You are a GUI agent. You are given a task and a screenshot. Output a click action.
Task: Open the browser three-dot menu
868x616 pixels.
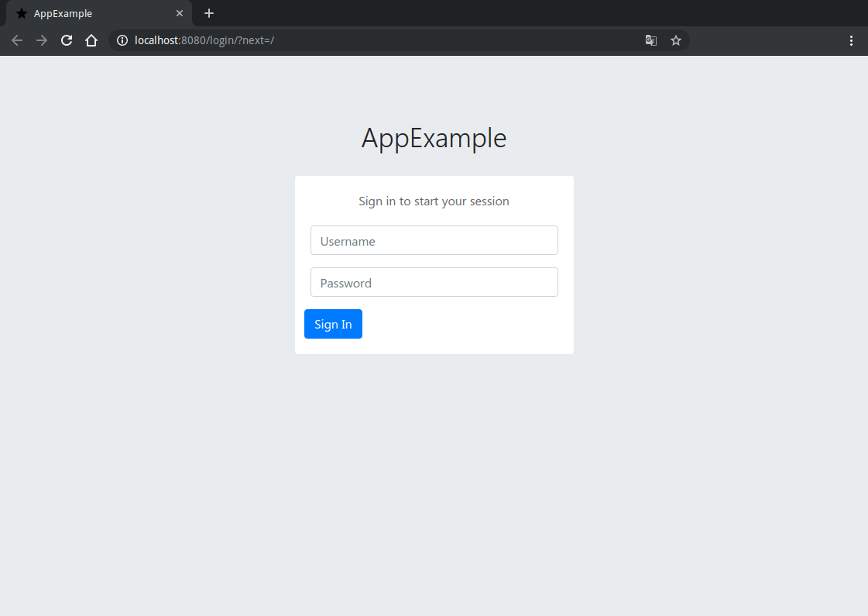point(852,40)
